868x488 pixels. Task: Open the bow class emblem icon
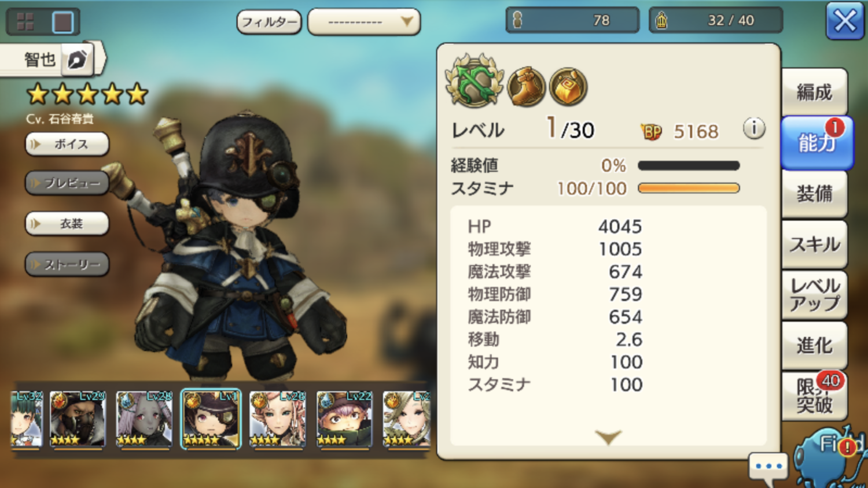[475, 82]
